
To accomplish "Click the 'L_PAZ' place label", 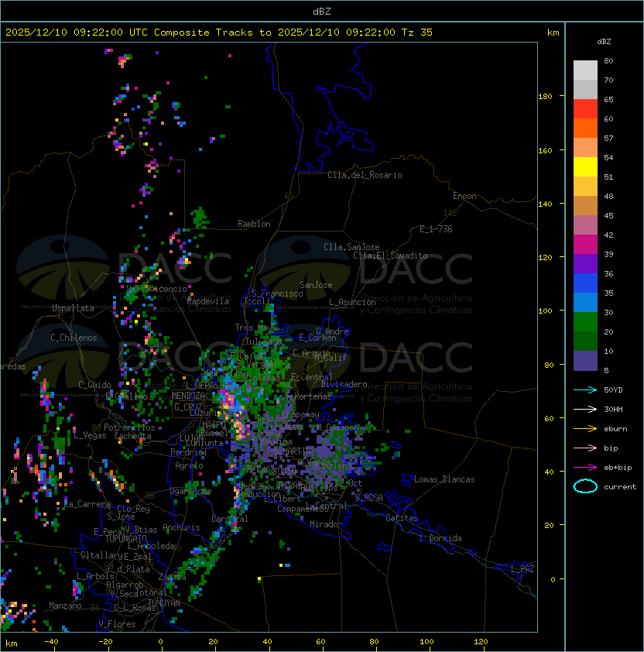I will [x=522, y=569].
